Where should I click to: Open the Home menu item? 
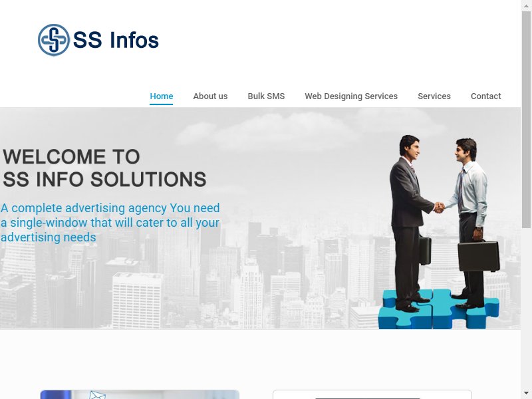click(x=162, y=96)
